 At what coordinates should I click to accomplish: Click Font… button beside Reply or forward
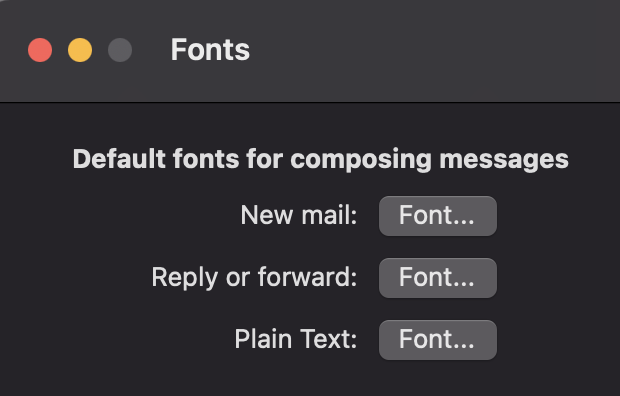[438, 278]
